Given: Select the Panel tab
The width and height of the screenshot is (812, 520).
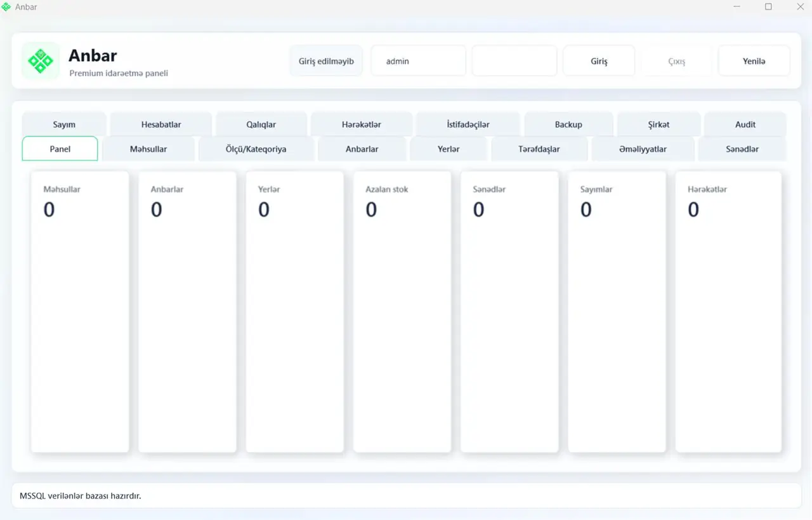Looking at the screenshot, I should [60, 149].
